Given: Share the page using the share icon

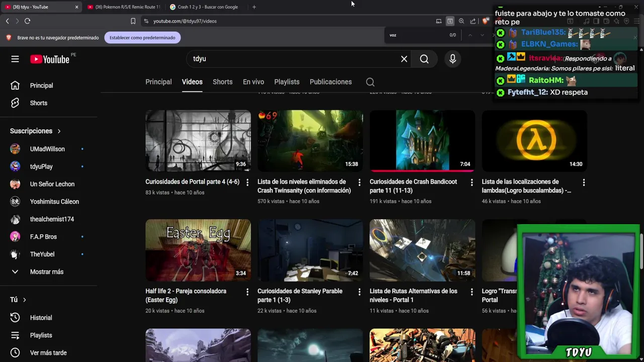Looking at the screenshot, I should [x=473, y=21].
